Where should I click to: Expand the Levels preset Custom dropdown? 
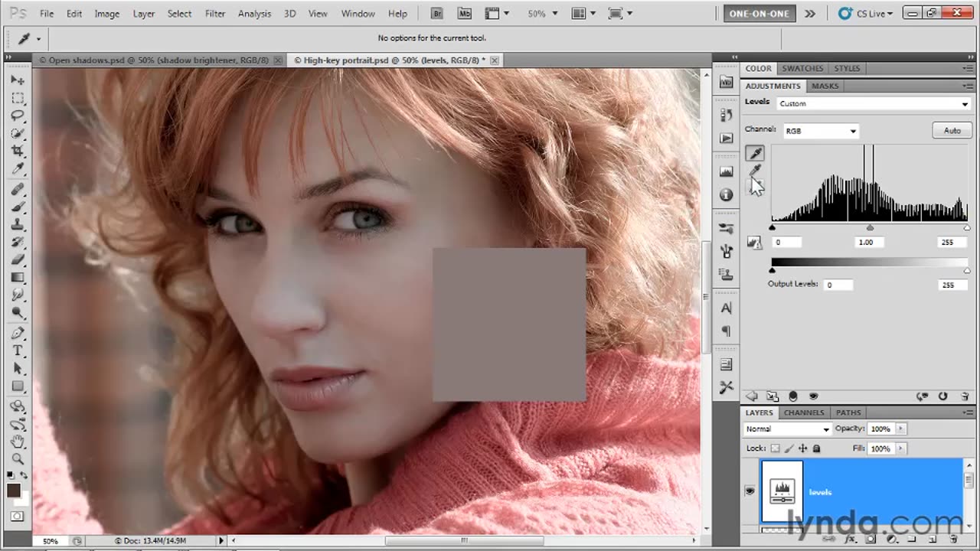pos(873,103)
